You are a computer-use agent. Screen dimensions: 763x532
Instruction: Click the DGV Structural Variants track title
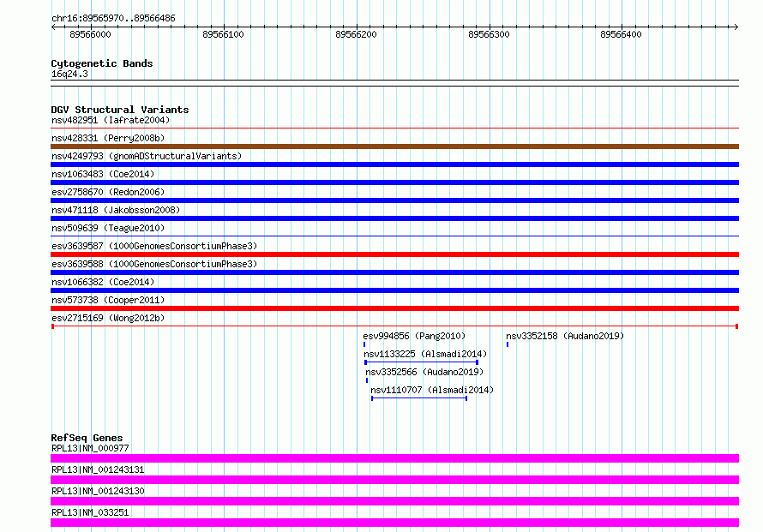[x=120, y=110]
